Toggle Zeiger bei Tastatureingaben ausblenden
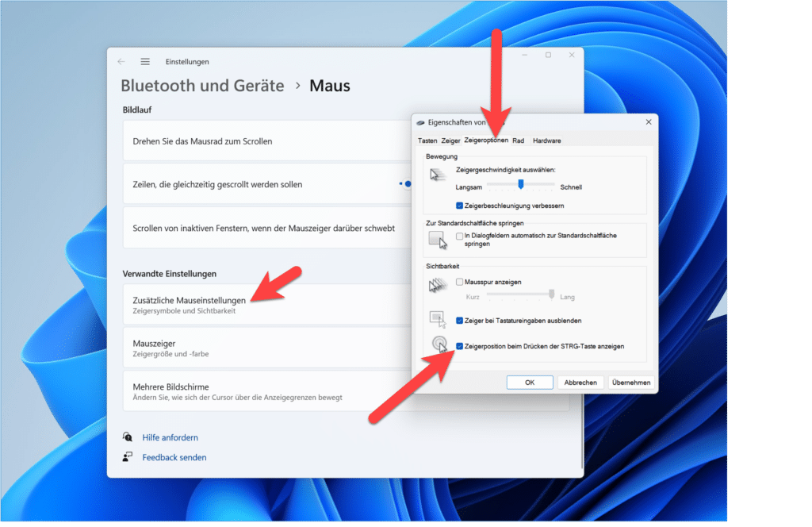This screenshot has height=527, width=812. pos(460,321)
